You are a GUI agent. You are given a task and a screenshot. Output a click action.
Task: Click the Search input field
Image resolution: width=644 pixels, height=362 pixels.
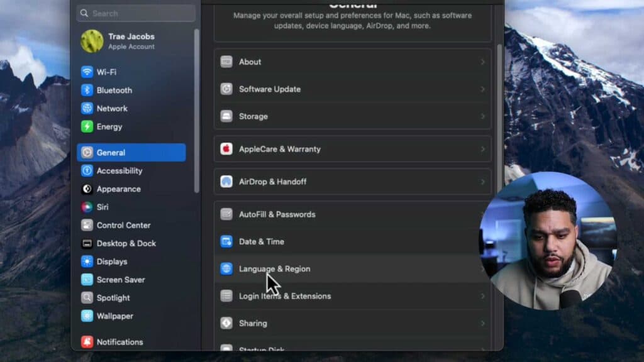pyautogui.click(x=136, y=13)
